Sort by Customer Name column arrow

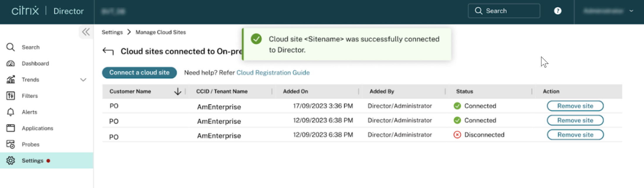tap(178, 92)
